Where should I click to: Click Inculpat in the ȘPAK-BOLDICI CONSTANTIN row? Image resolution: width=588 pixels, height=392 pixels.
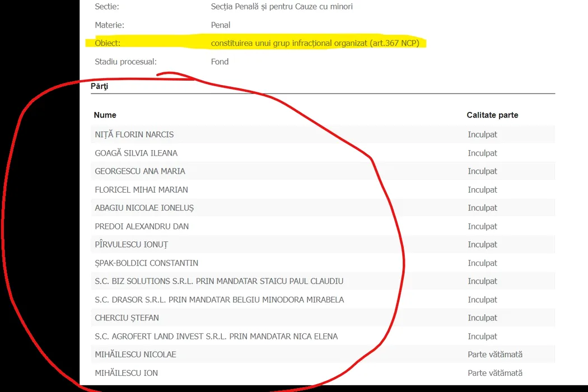pos(482,263)
